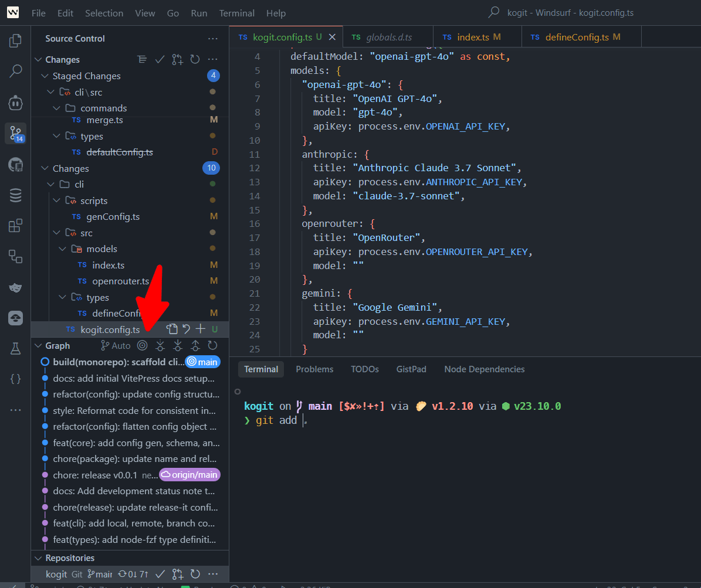Viewport: 701px width, 588px height.
Task: Click the Pull icon in Graph header
Action: [x=178, y=345]
